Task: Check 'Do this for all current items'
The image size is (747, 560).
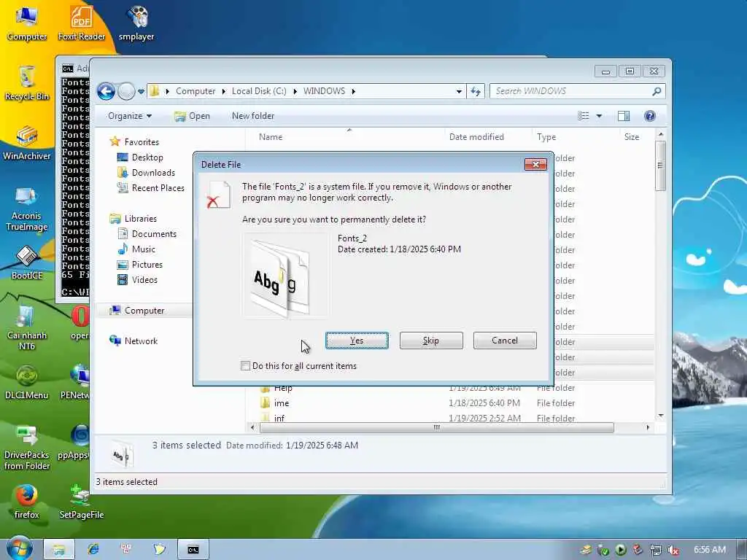Action: (x=245, y=366)
